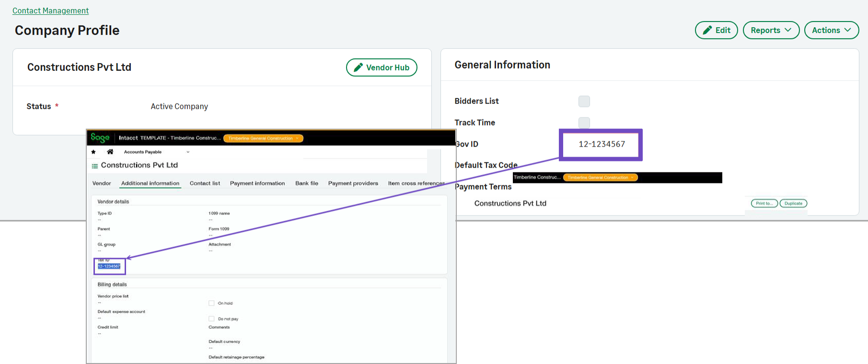Screen dimensions: 868x364
Task: Click the Duplicate button
Action: (793, 204)
